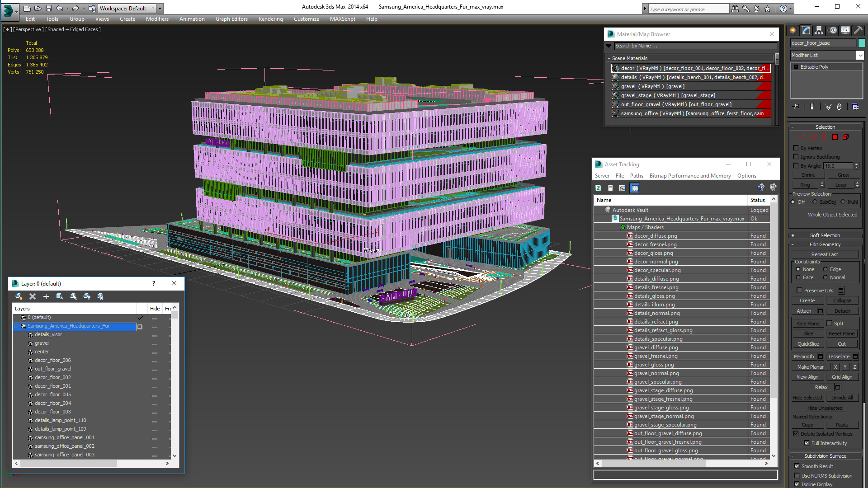Select the Multi preview selection radio

(843, 202)
